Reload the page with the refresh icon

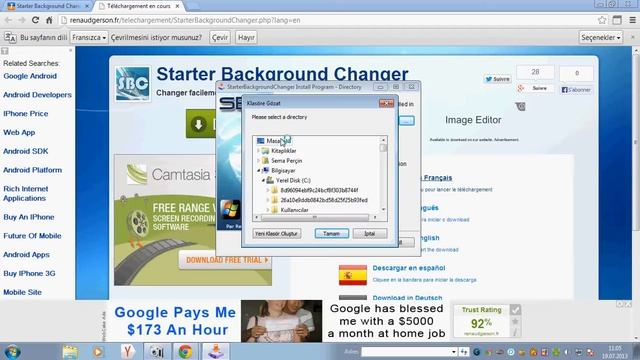tap(36, 20)
